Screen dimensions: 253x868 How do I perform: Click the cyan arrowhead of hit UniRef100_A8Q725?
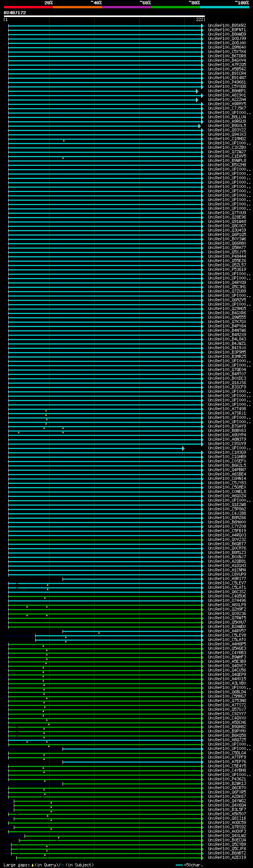pyautogui.click(x=202, y=740)
